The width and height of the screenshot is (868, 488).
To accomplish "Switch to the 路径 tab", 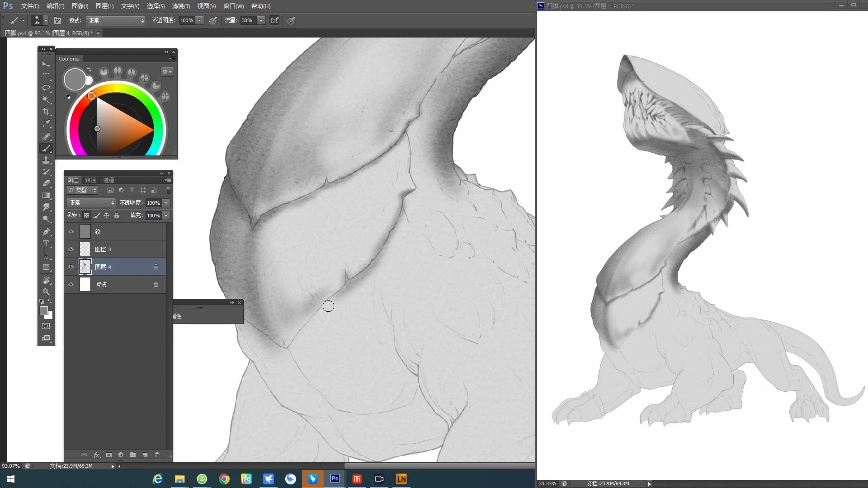I will tap(90, 180).
